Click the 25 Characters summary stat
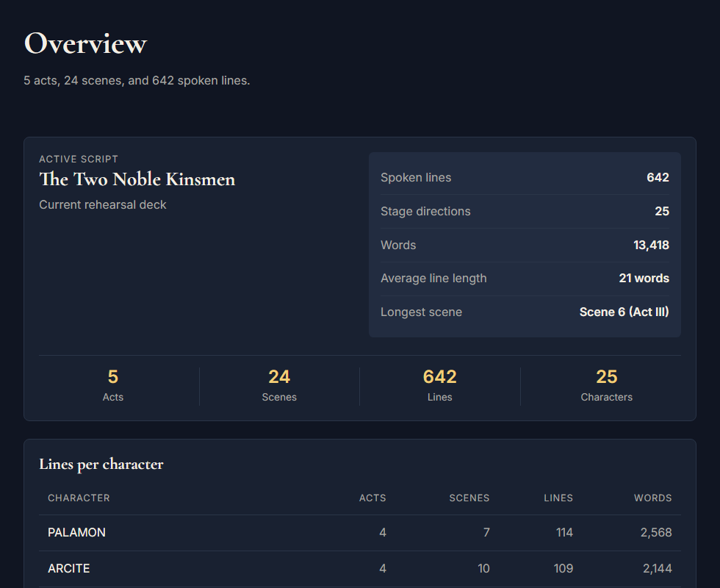Image resolution: width=720 pixels, height=588 pixels. (x=607, y=385)
